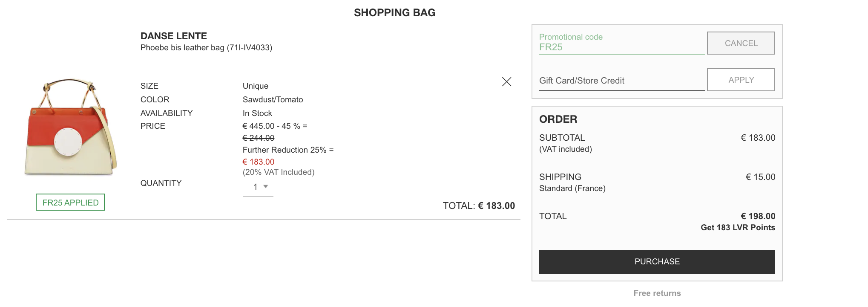Remove the Phoebe bag with X icon
Screen dimensions: 868x307
(506, 82)
